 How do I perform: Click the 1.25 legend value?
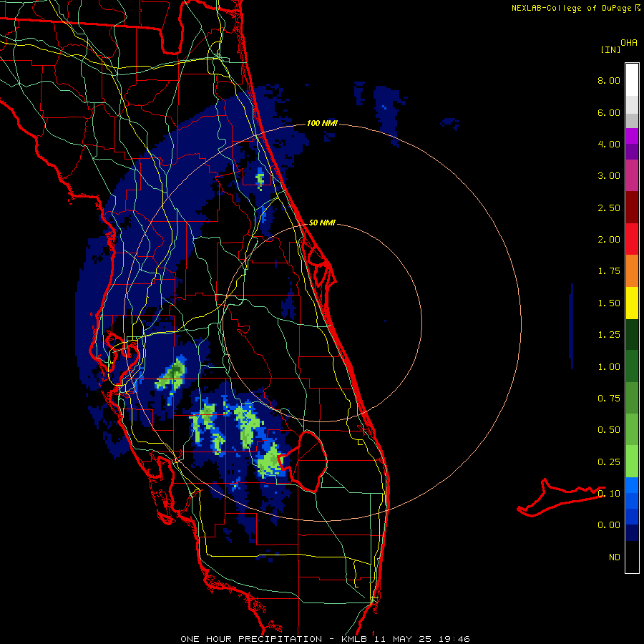pos(609,335)
